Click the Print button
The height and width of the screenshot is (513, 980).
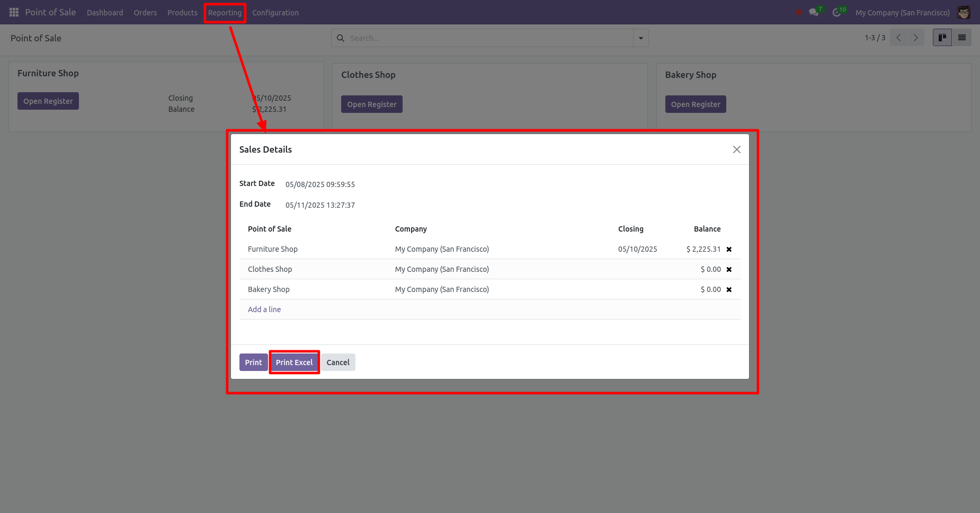[x=253, y=362]
